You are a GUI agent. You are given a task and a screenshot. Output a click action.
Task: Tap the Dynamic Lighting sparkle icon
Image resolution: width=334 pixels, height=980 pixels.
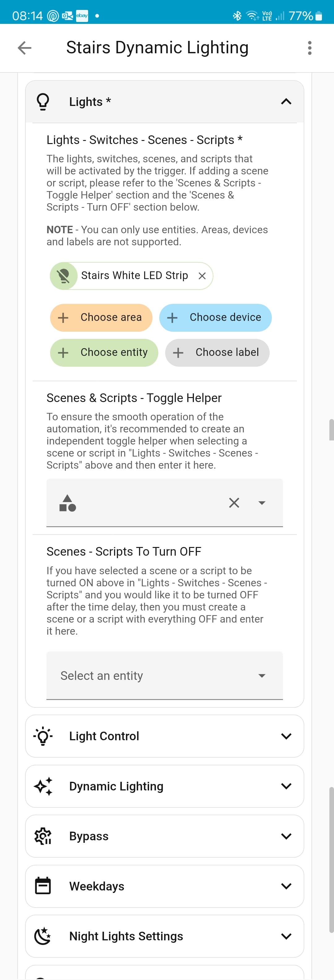click(x=43, y=786)
